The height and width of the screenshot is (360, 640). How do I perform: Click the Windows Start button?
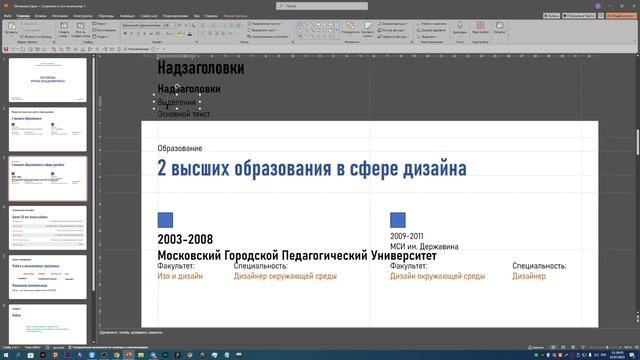pyautogui.click(x=6, y=355)
